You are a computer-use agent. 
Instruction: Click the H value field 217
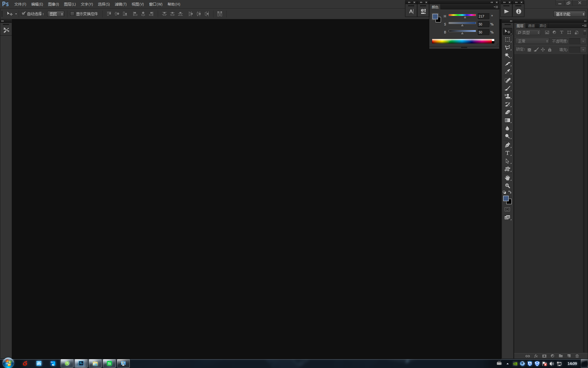(x=483, y=16)
